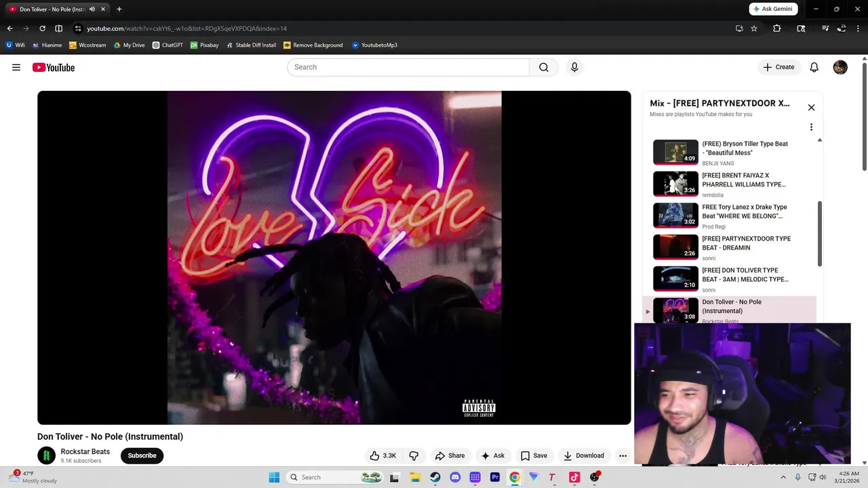Bookmark this page with the star
The width and height of the screenshot is (868, 488).
754,28
